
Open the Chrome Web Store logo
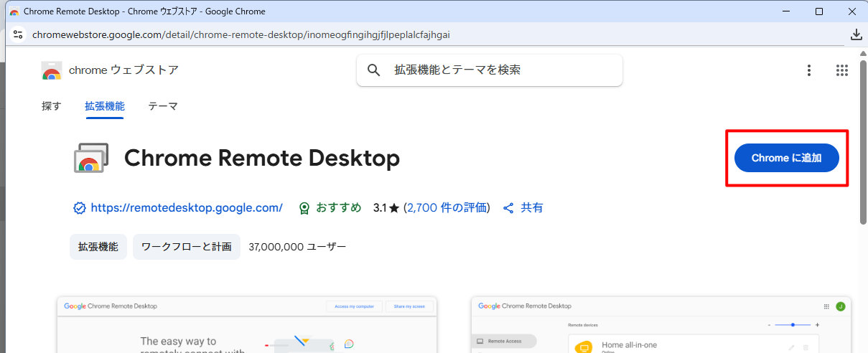pyautogui.click(x=52, y=70)
